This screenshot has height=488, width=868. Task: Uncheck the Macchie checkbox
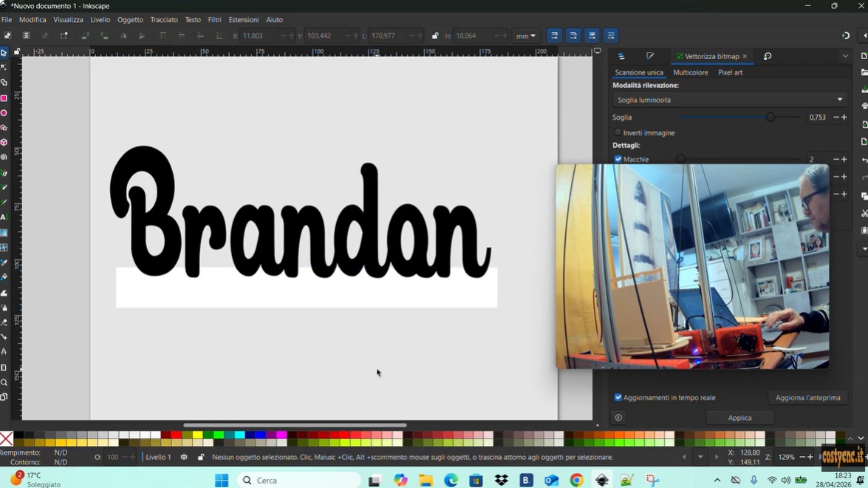point(618,159)
